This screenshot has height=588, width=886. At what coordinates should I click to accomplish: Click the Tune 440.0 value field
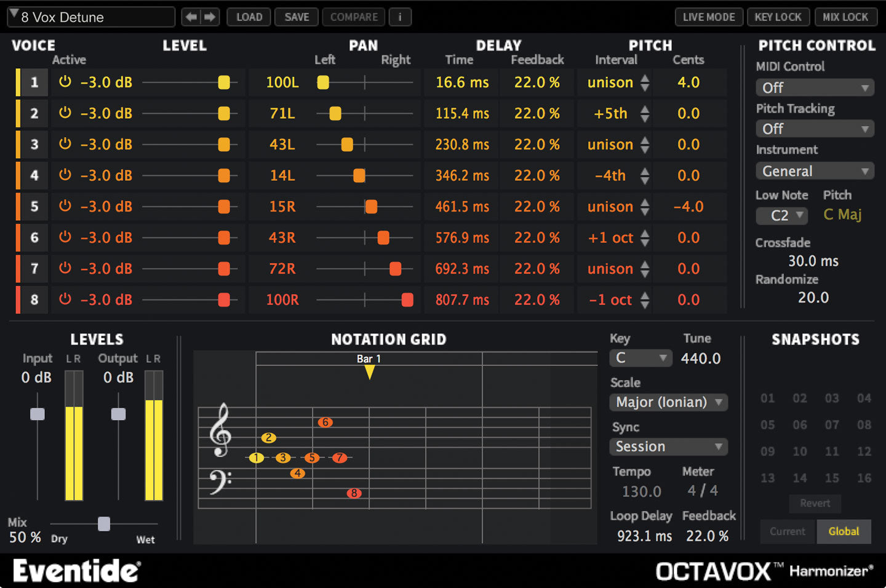click(700, 359)
